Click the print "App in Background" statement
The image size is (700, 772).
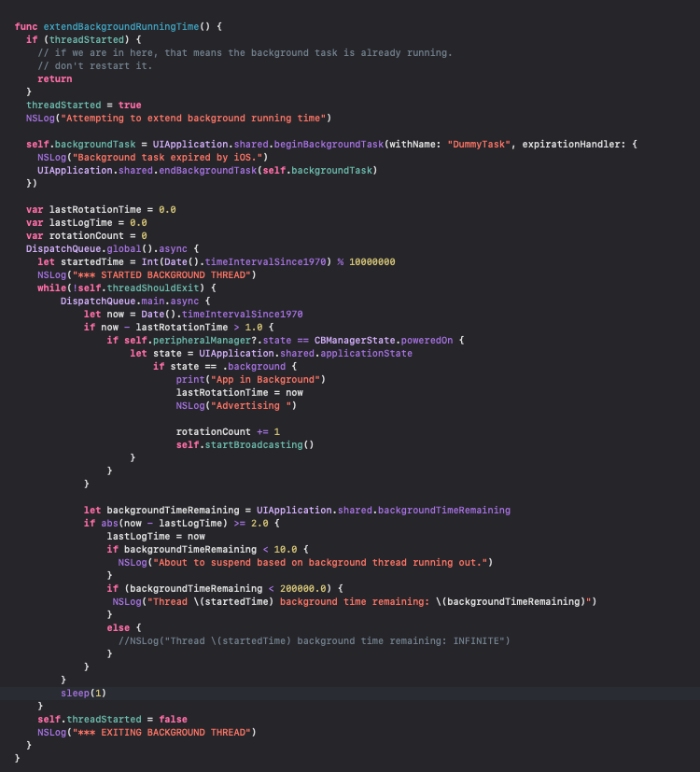[250, 380]
